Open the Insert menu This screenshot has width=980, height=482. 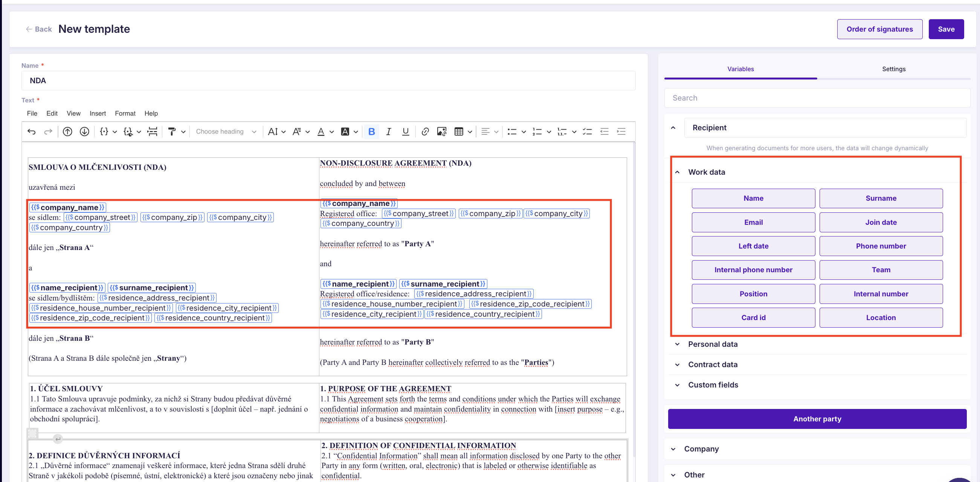click(98, 113)
